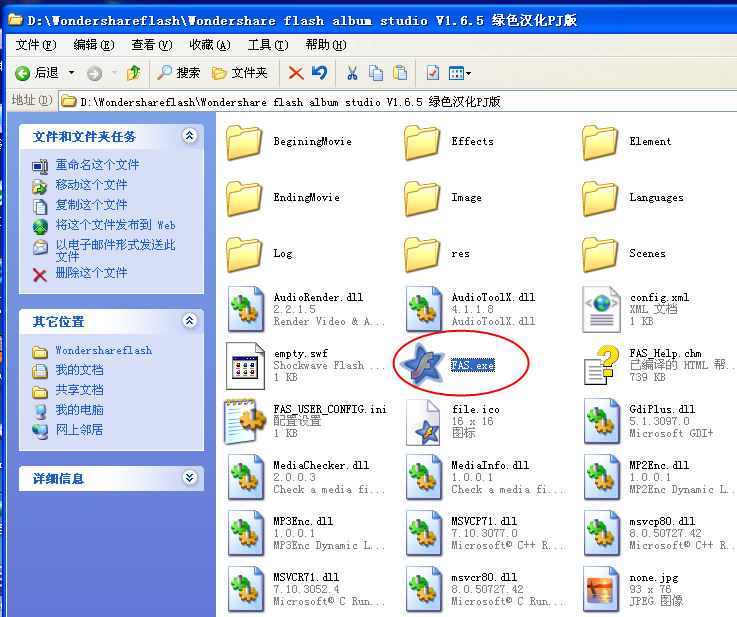Viewport: 737px width, 617px height.
Task: Select empty.swf file icon
Action: click(x=245, y=366)
